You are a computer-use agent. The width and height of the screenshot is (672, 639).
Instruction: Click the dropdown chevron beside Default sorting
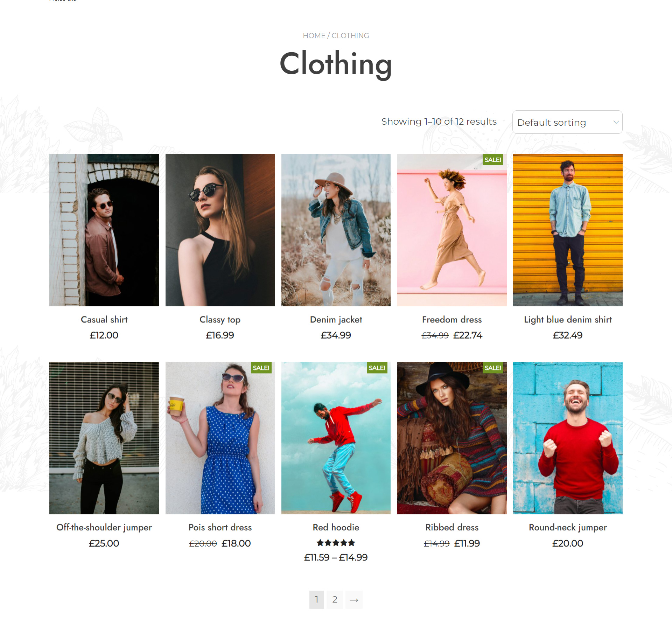click(x=616, y=122)
